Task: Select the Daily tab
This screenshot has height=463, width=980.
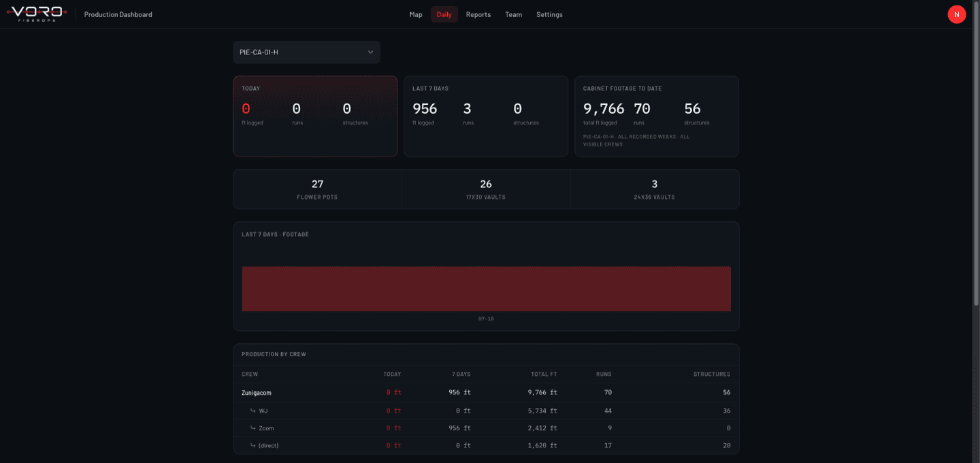Action: point(444,14)
